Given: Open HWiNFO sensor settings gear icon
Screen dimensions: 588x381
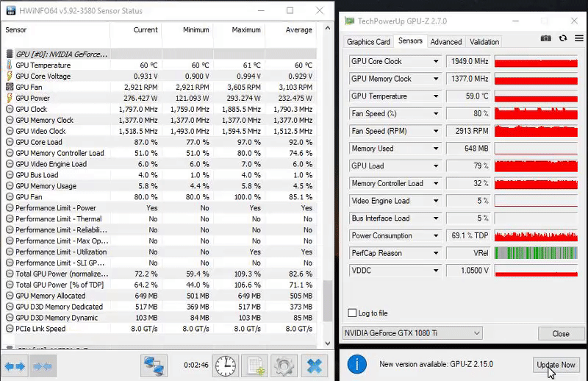Looking at the screenshot, I should coord(284,366).
